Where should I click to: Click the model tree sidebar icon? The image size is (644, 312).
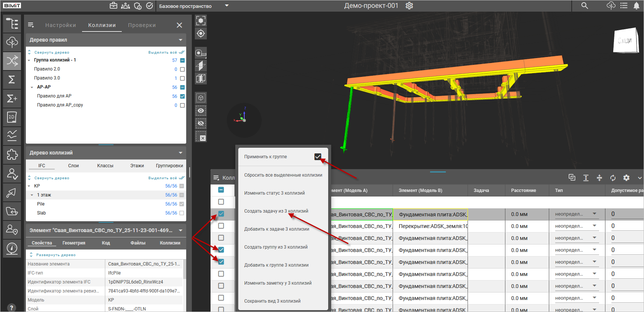point(12,23)
